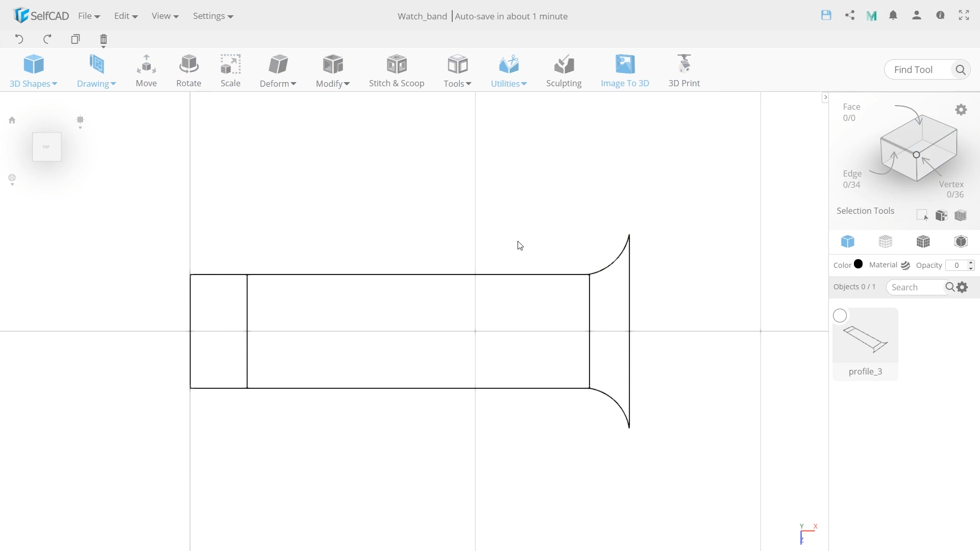Toggle fullscreen mode icon
980x551 pixels.
(x=964, y=15)
